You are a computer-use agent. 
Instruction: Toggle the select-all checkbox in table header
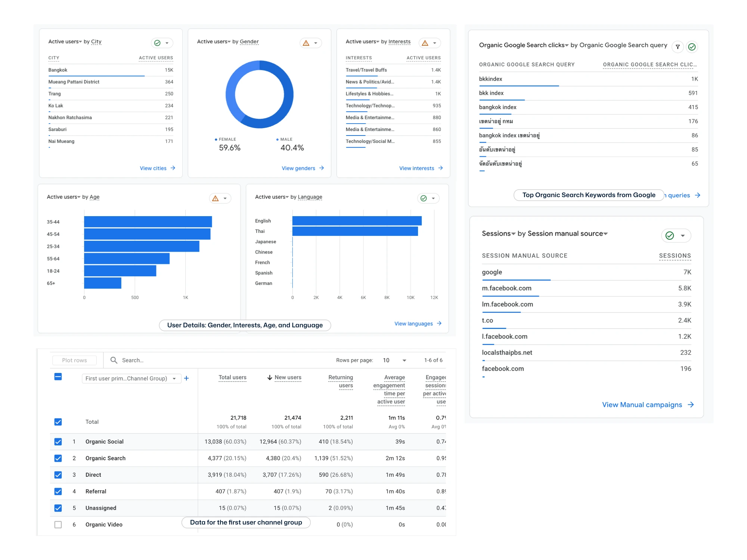tap(58, 377)
